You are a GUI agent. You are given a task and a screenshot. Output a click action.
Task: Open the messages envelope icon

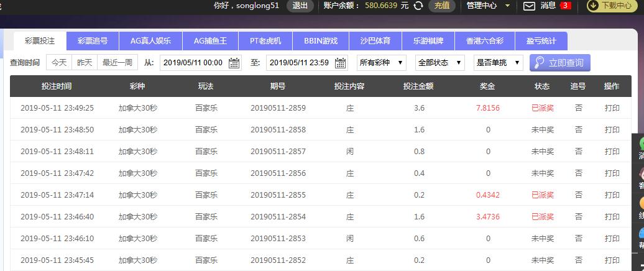[529, 6]
